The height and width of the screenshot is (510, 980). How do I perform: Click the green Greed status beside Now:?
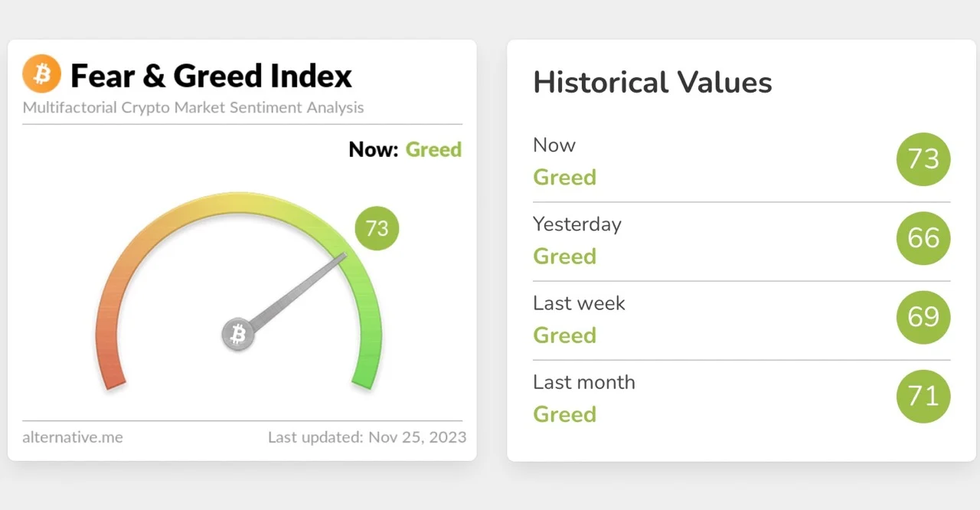click(433, 149)
